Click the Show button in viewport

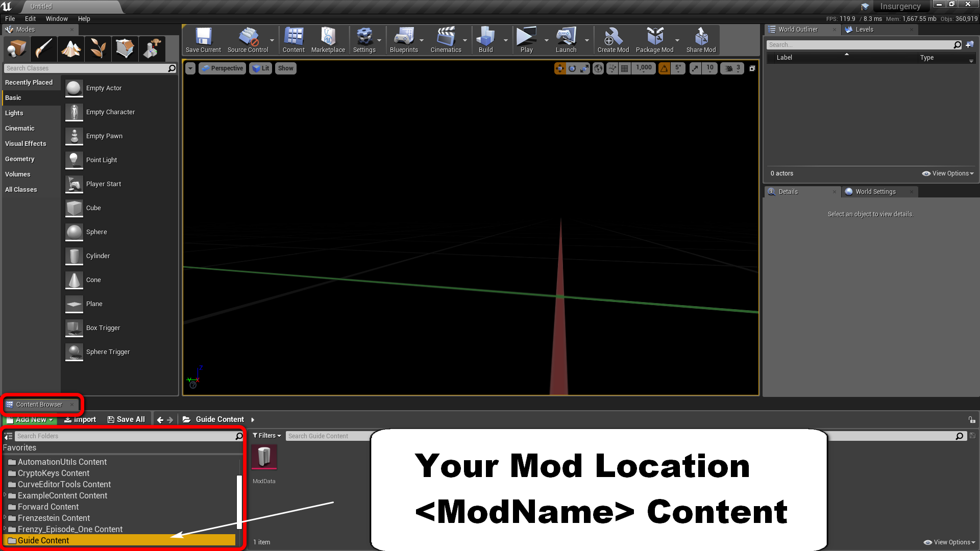[286, 68]
